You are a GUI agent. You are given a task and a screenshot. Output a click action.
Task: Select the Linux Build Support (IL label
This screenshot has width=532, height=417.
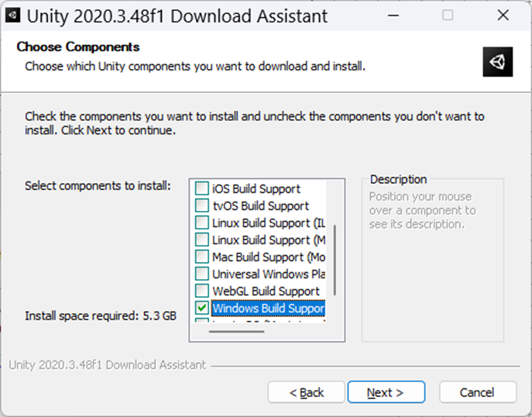click(x=269, y=222)
